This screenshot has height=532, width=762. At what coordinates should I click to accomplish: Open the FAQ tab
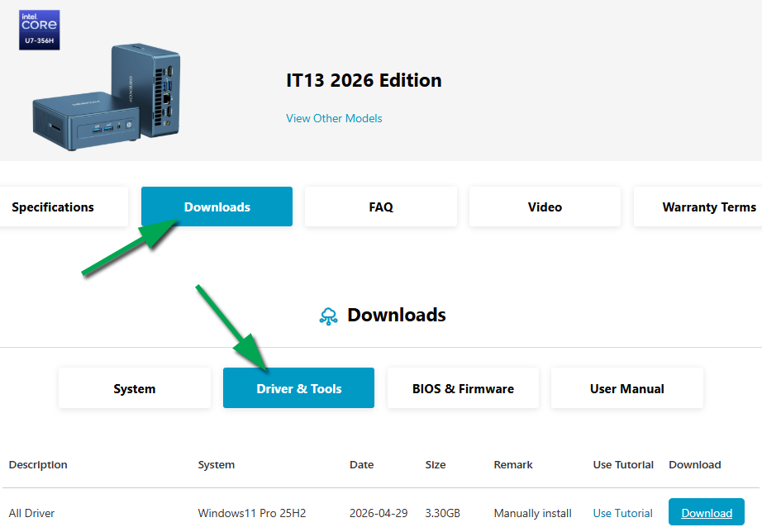click(380, 207)
